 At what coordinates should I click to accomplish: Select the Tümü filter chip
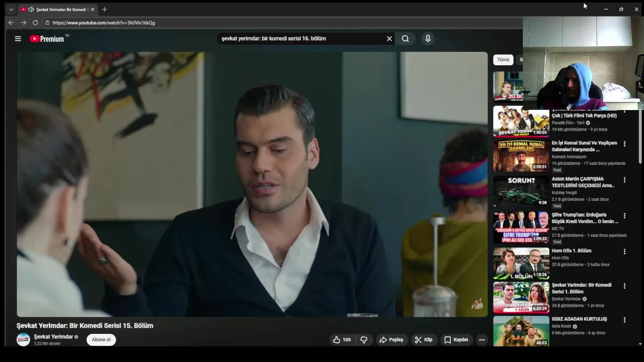[503, 60]
